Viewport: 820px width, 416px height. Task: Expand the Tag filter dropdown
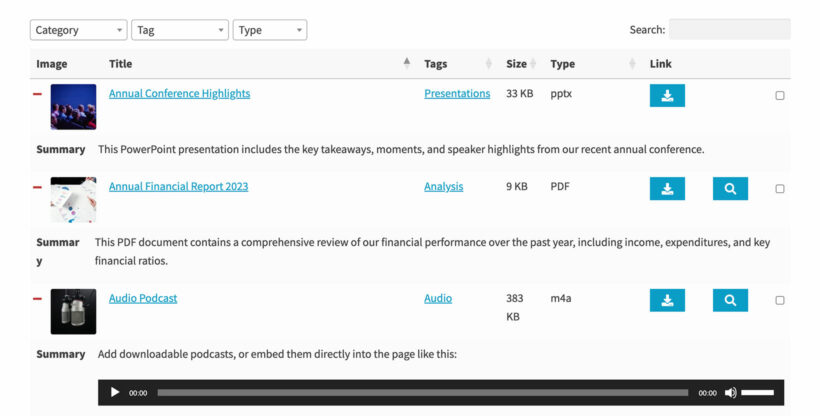(x=180, y=30)
